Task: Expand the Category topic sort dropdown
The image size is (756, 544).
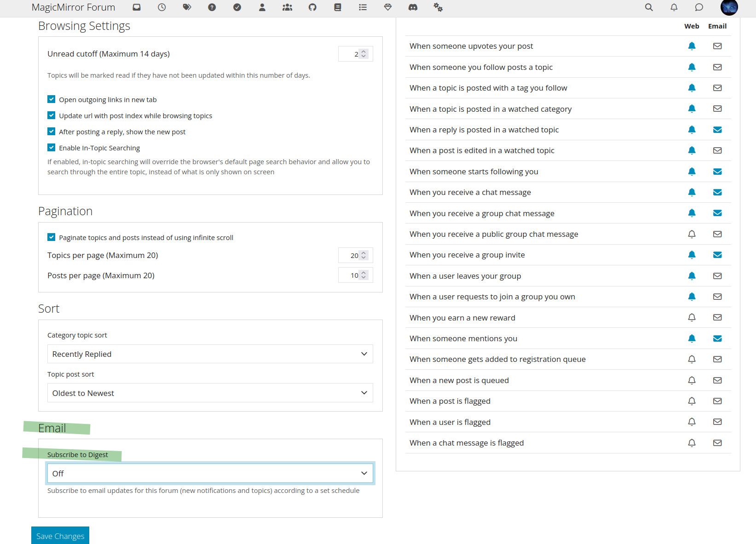Action: (210, 354)
